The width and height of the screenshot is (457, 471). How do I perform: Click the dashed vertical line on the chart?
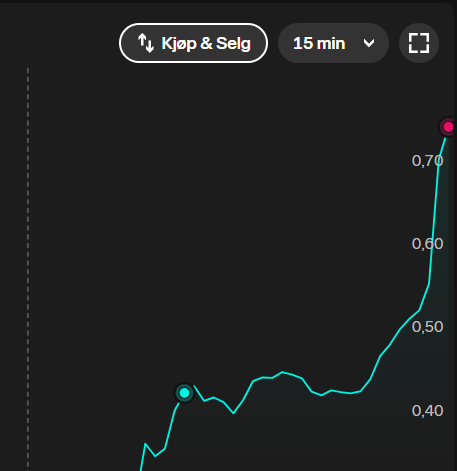[28, 267]
